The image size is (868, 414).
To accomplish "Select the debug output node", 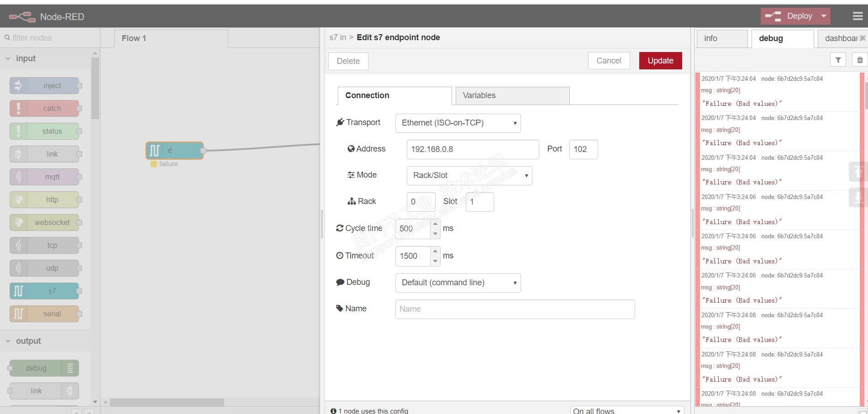I will pyautogui.click(x=44, y=368).
